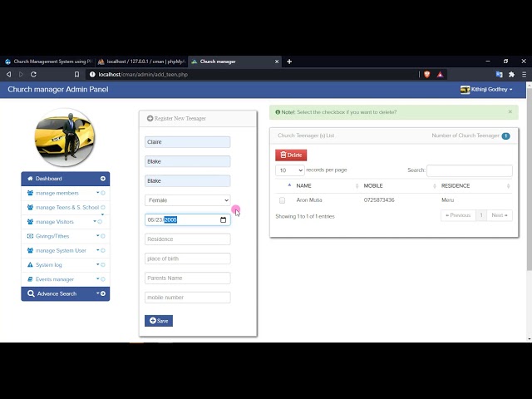
Task: Click the Events manager book icon
Action: point(30,279)
